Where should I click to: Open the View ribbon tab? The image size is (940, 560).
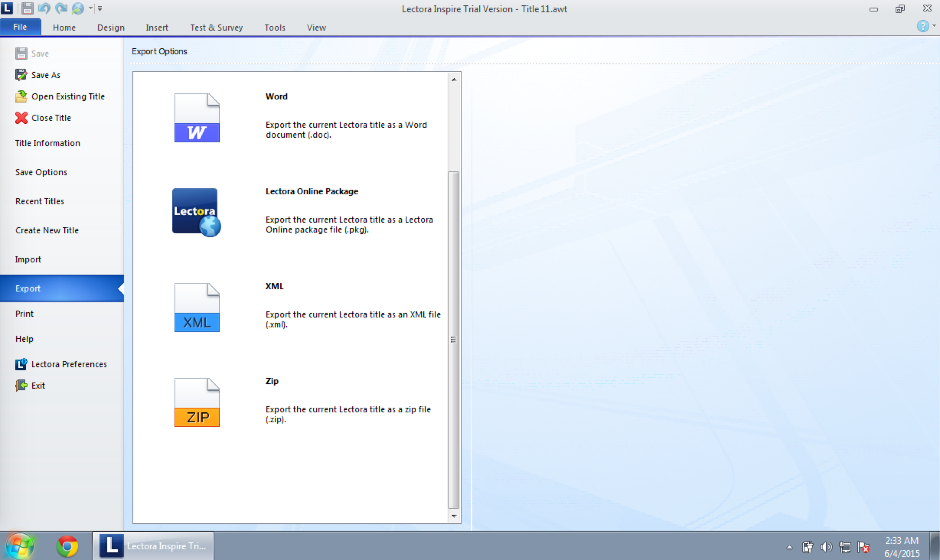click(316, 28)
